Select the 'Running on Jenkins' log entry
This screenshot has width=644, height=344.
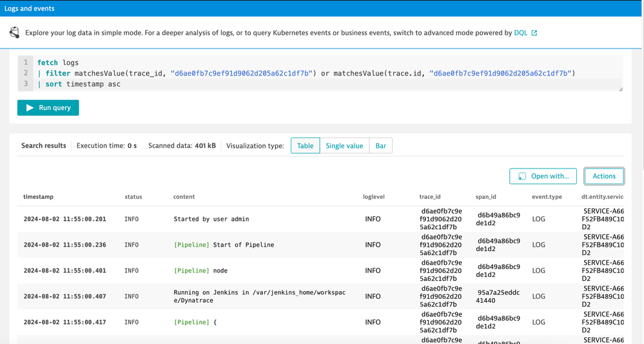point(258,296)
